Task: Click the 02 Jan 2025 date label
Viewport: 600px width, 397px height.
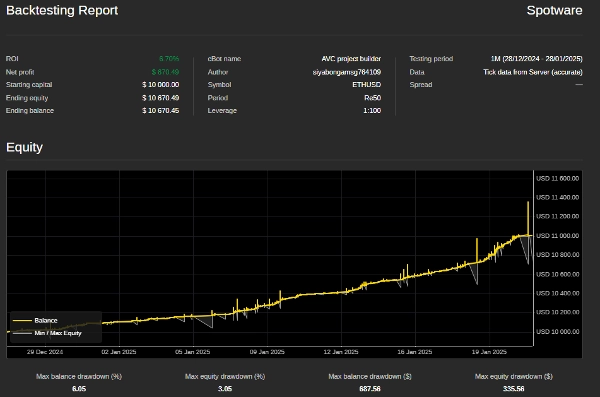Action: [x=119, y=352]
